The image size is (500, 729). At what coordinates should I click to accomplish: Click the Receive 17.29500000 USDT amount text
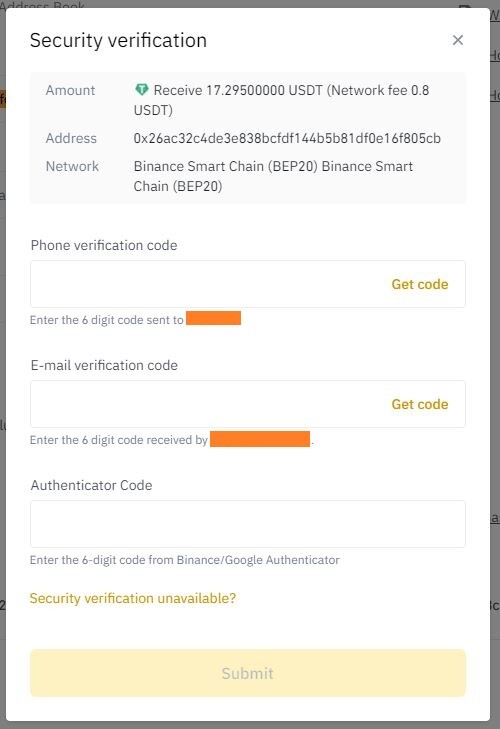[281, 100]
